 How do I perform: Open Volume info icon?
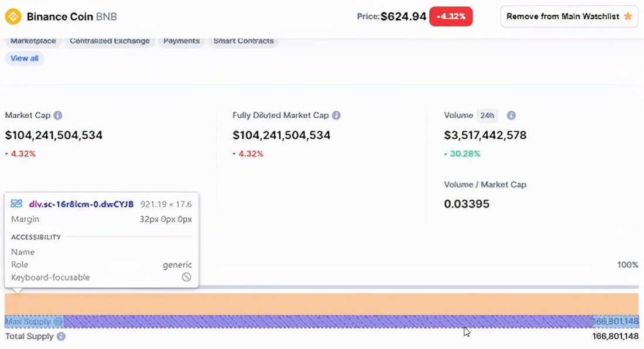pyautogui.click(x=511, y=115)
